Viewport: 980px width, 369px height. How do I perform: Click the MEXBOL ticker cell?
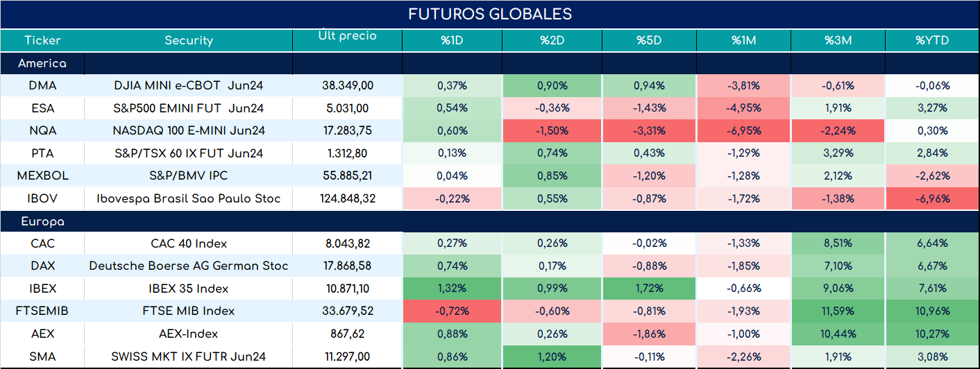tap(42, 176)
